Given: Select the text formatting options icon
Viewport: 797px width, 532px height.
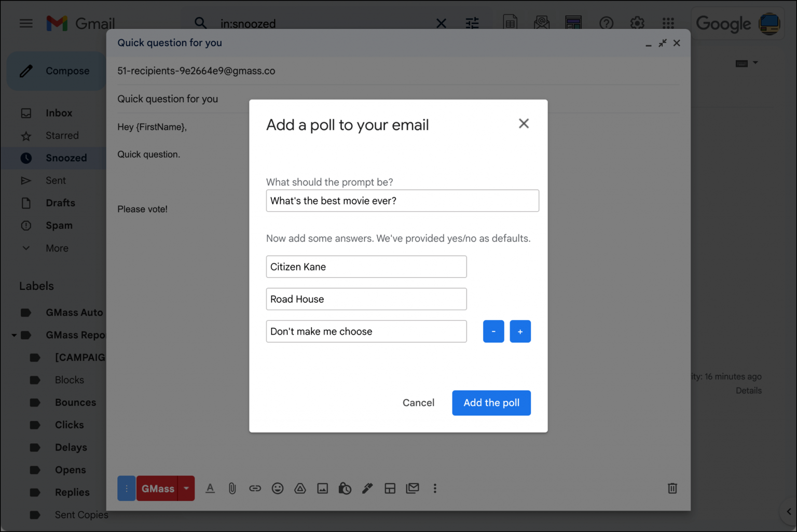Looking at the screenshot, I should click(x=210, y=488).
